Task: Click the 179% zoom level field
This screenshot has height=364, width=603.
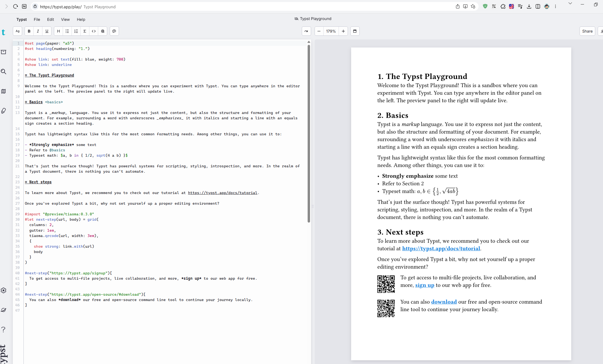Action: click(x=331, y=31)
